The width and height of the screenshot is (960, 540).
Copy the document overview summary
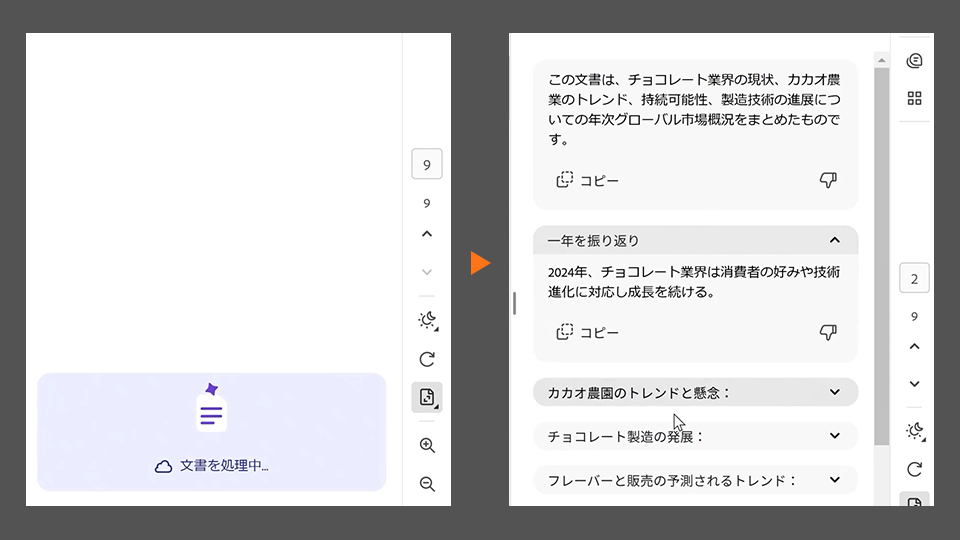coord(588,180)
